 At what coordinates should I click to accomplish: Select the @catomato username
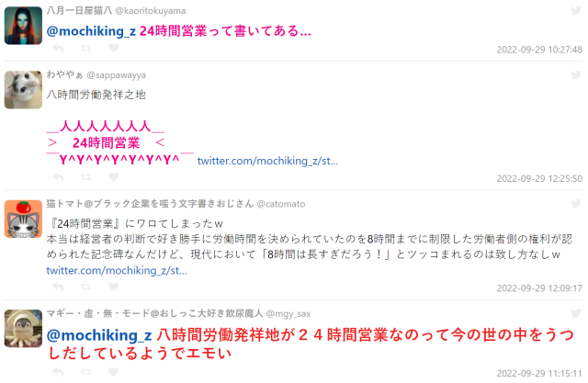pos(281,204)
